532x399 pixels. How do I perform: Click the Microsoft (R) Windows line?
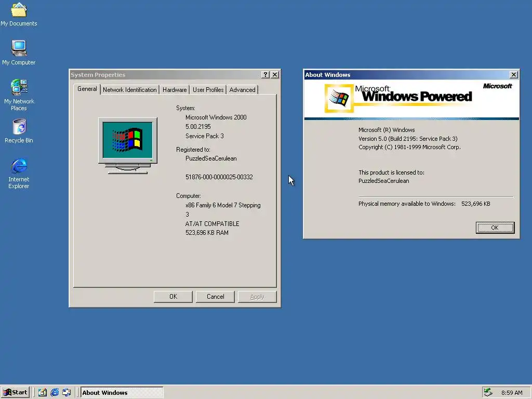tap(387, 130)
